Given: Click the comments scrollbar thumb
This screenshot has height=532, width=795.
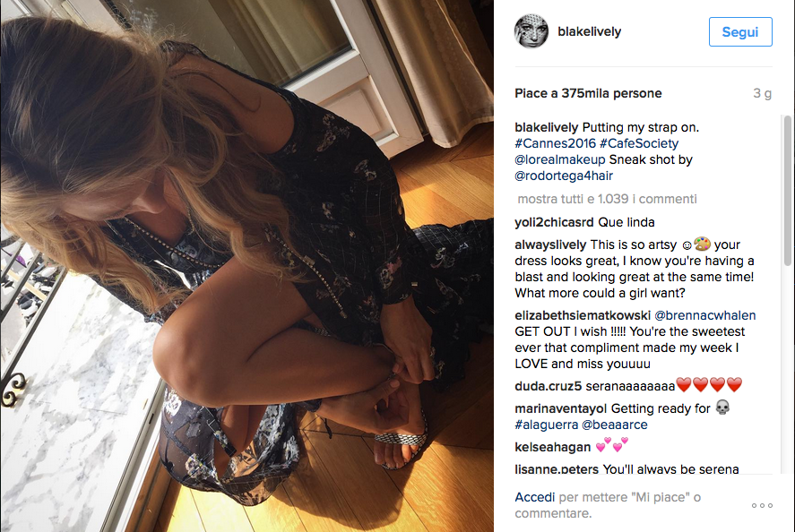Looking at the screenshot, I should (x=787, y=191).
